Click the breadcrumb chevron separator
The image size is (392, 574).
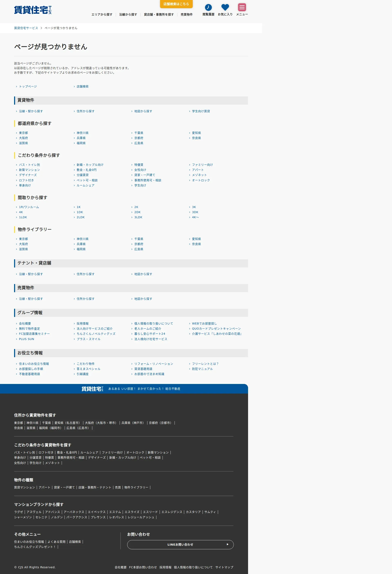tap(41, 28)
